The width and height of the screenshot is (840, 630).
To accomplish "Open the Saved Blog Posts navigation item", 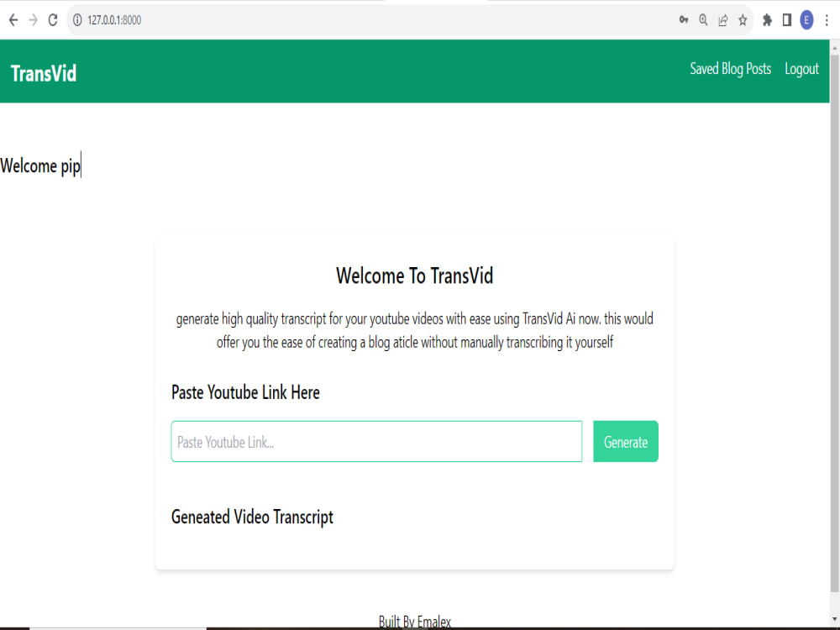I will 730,69.
